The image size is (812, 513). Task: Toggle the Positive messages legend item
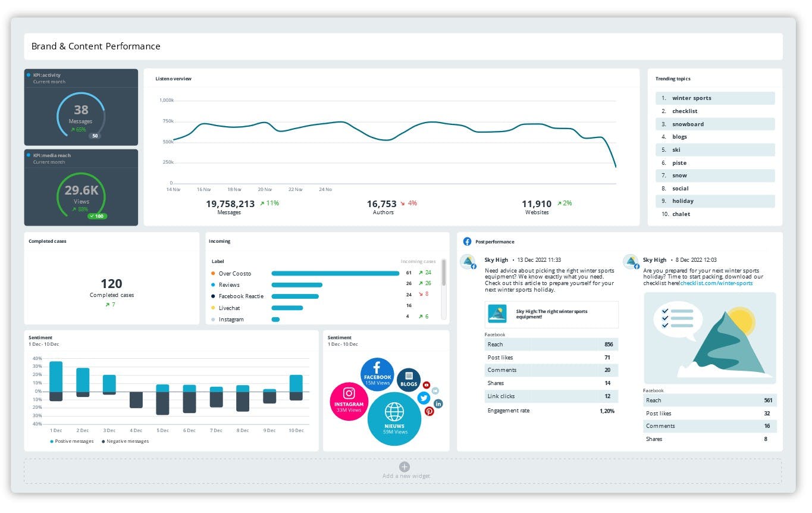click(73, 441)
